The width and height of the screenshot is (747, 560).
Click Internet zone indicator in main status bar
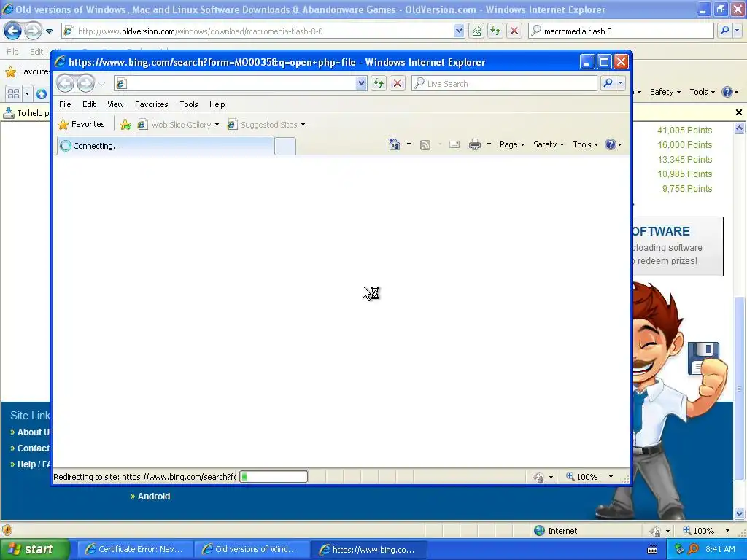click(x=555, y=531)
